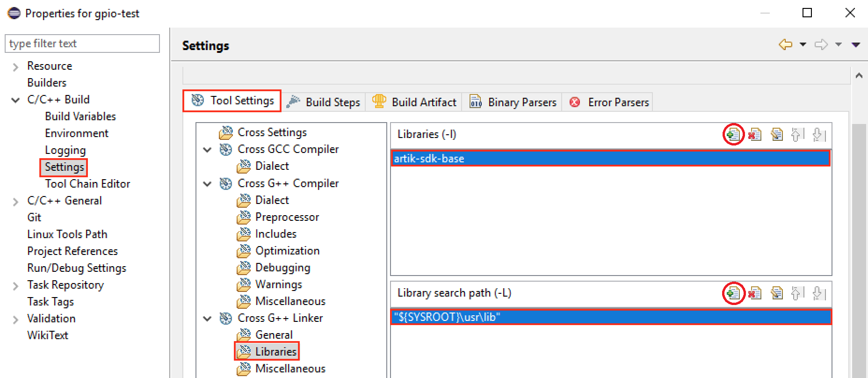The height and width of the screenshot is (378, 868).
Task: Delete selected entry in Libraries (-l)
Action: tap(754, 135)
